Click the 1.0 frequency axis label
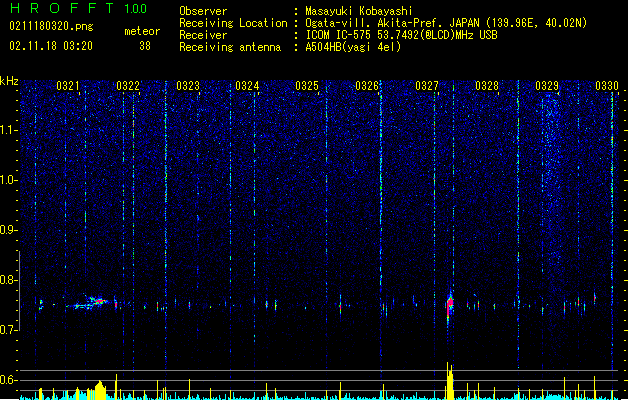 (9, 180)
